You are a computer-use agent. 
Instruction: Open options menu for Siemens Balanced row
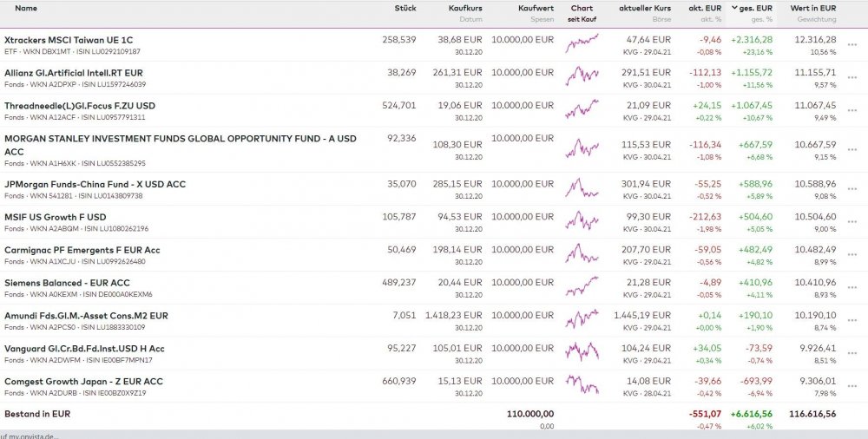point(852,288)
